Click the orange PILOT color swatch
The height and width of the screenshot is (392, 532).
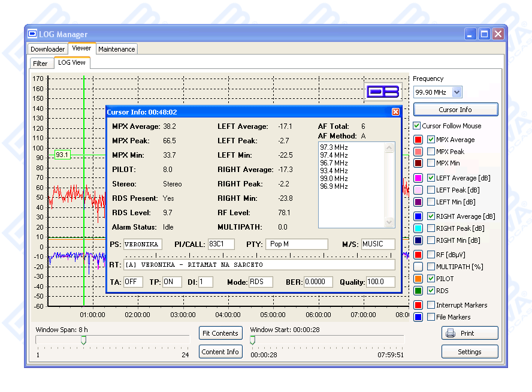418,279
